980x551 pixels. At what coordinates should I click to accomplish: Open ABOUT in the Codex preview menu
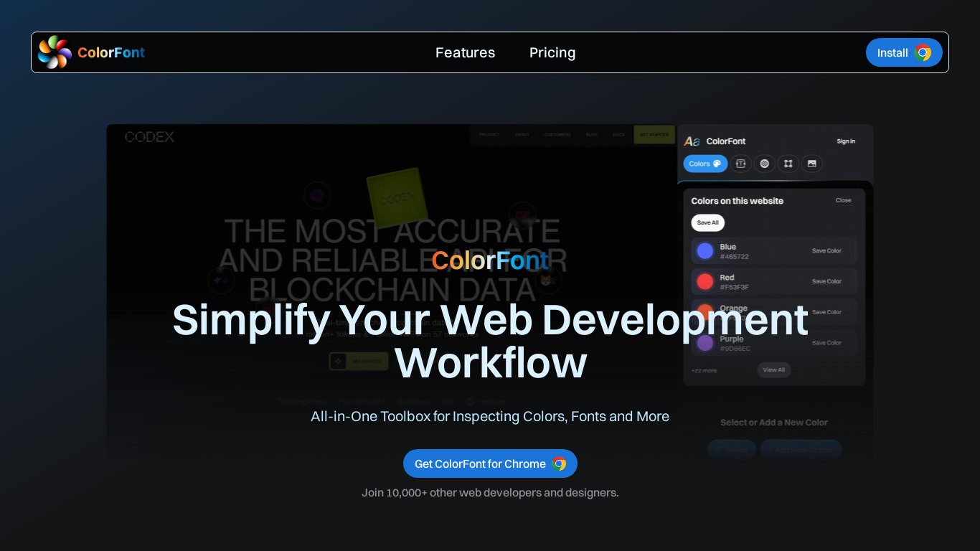pos(522,134)
